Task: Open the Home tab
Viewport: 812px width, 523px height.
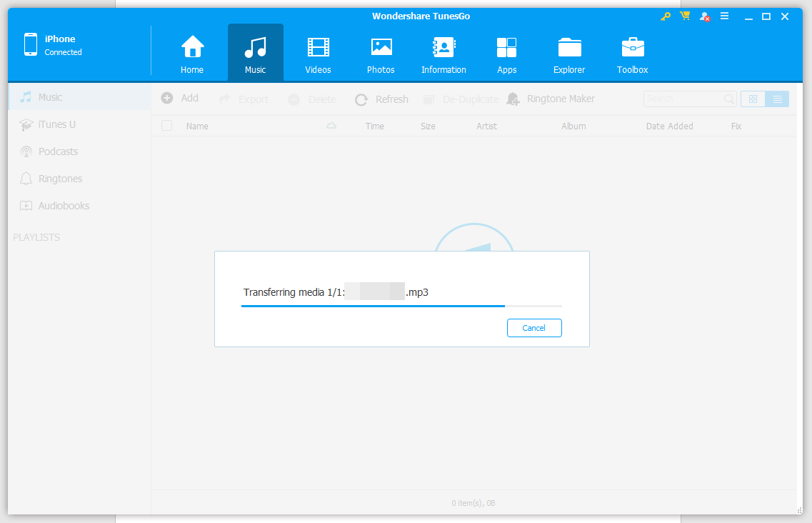Action: pos(192,54)
